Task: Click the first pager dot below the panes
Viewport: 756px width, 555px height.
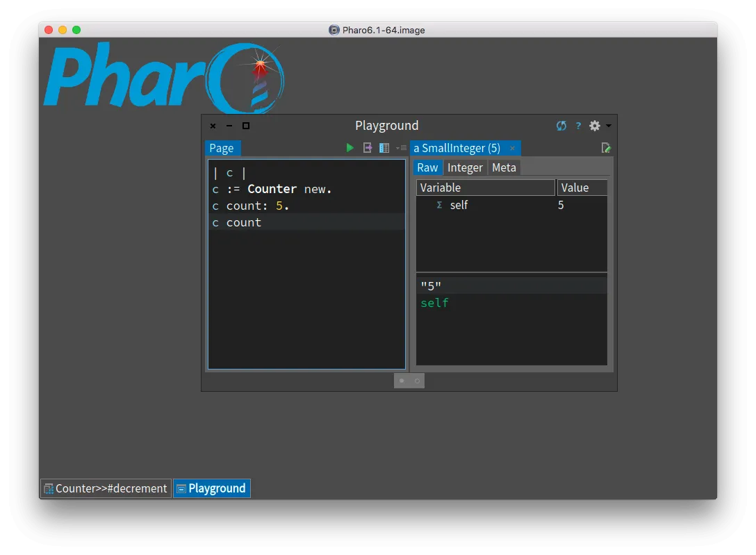Action: click(402, 381)
